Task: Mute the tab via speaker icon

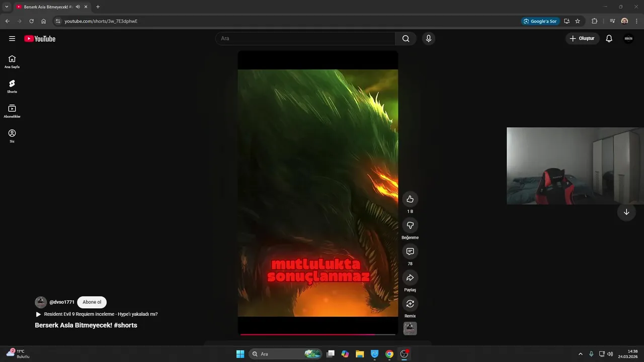Action: click(78, 7)
